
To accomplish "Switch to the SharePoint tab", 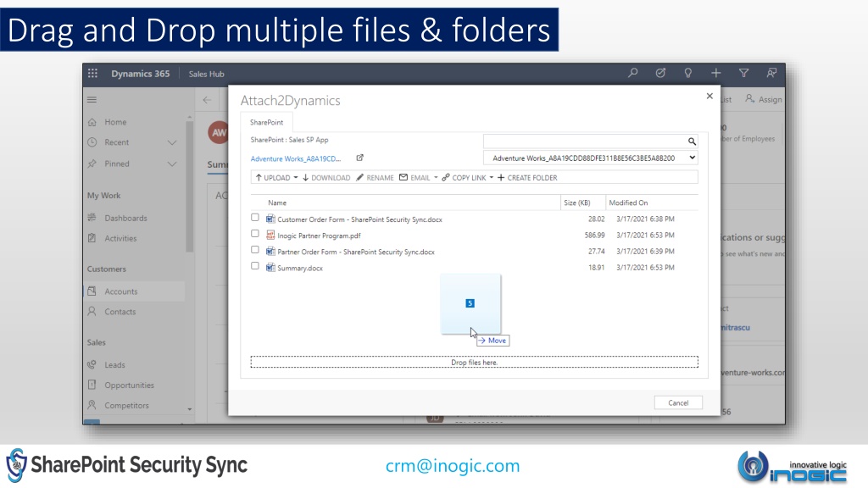I will (x=266, y=122).
